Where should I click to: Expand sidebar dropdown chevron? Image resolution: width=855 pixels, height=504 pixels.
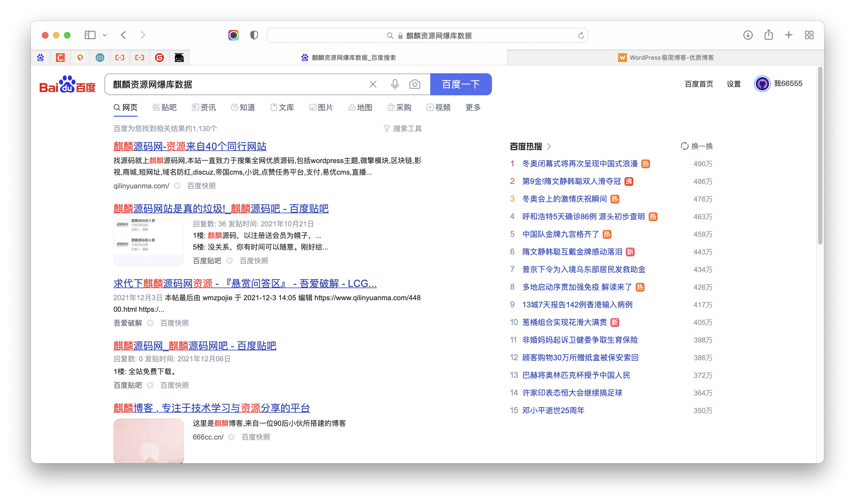point(105,35)
